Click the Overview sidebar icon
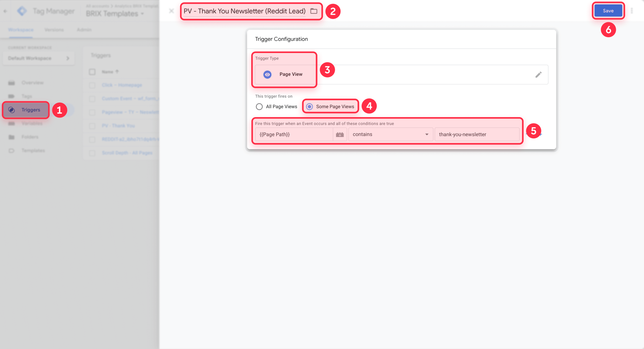This screenshot has width=644, height=349. (x=11, y=83)
